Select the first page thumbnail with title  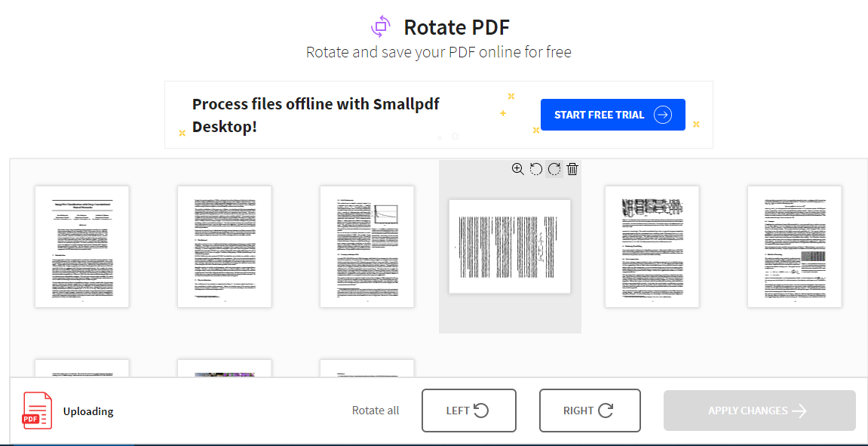pyautogui.click(x=82, y=247)
